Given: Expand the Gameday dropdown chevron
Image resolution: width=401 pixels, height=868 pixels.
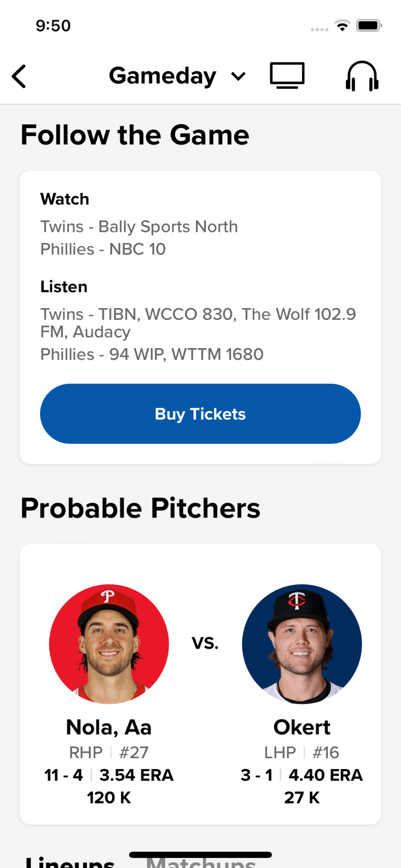Looking at the screenshot, I should coord(238,76).
